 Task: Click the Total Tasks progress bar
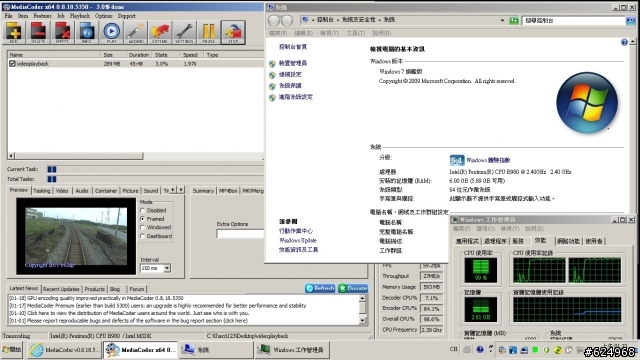[155, 179]
